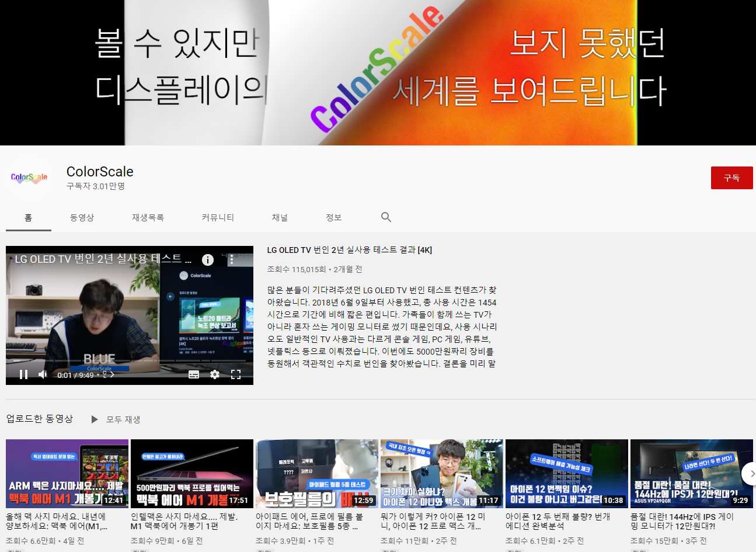
Task: Open the 업로드한 동영상 section link
Action: pyautogui.click(x=40, y=419)
